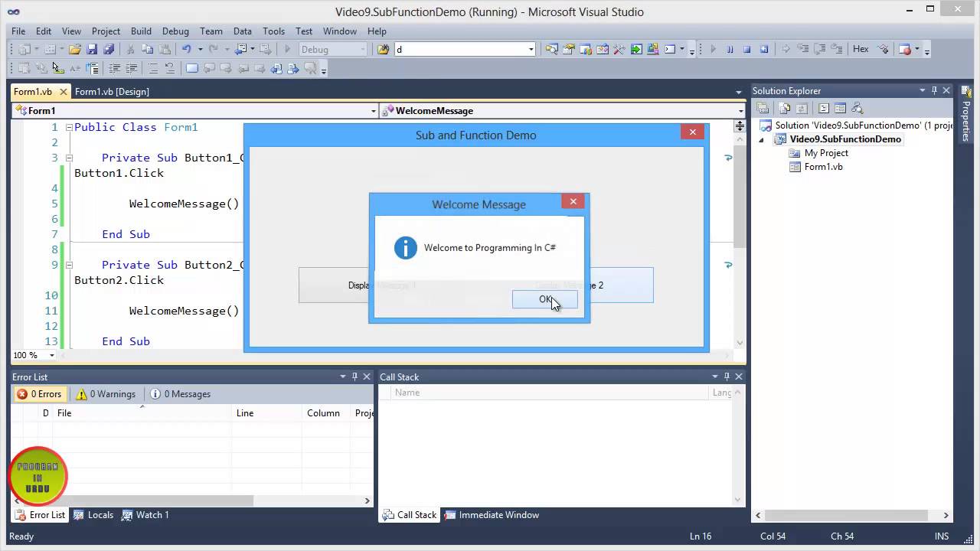Switch to the Form1.vb [Design] tab
The height and width of the screenshot is (551, 980).
coord(112,91)
